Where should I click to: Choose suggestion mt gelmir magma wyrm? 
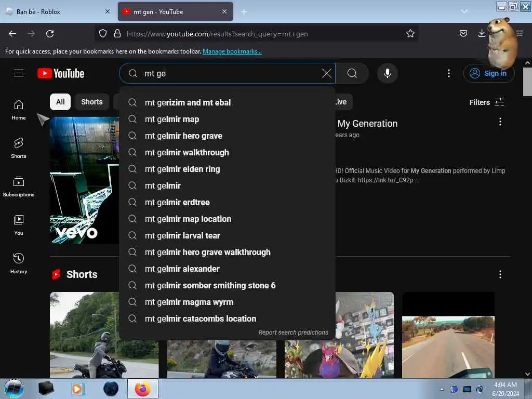pos(228,302)
